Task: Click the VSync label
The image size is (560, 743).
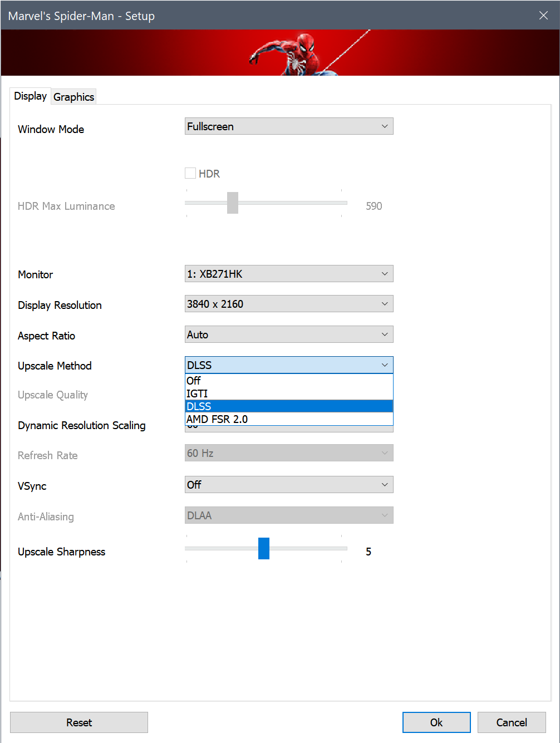Action: click(x=32, y=486)
